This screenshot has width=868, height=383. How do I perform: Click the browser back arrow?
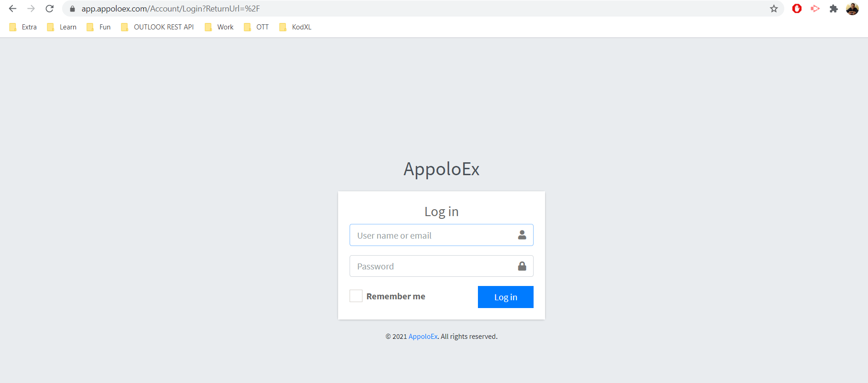tap(13, 9)
